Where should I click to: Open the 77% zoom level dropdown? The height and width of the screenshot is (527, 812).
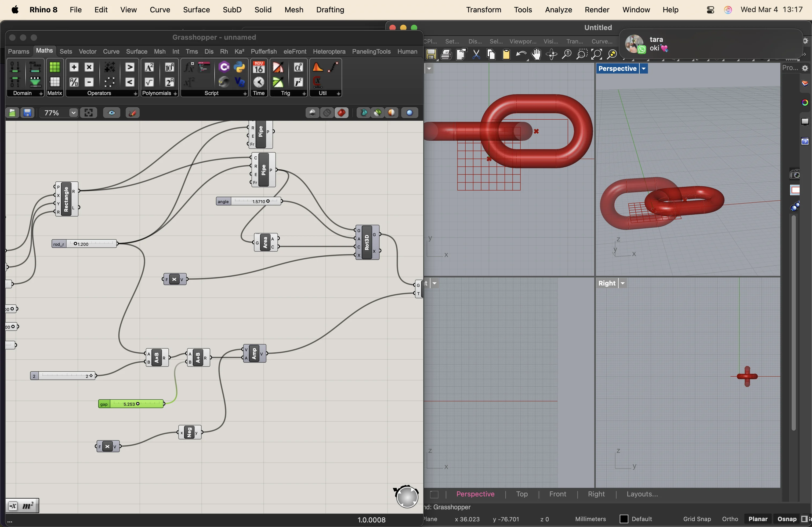coord(73,113)
